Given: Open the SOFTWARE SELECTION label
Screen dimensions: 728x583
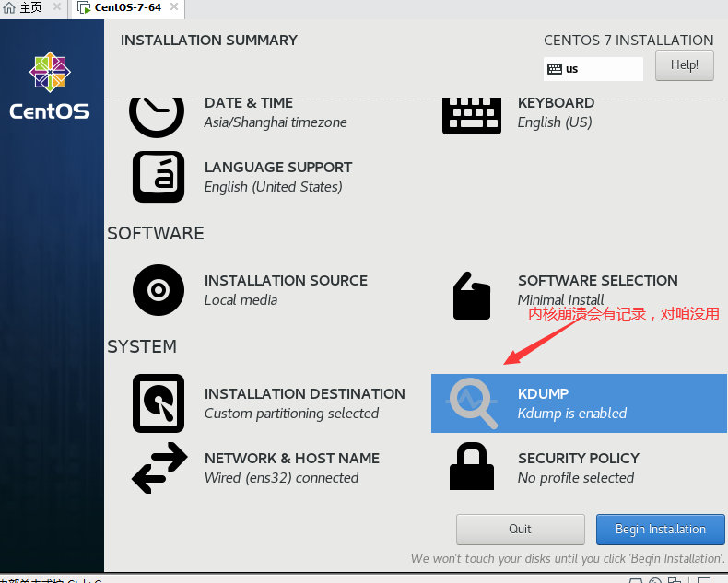Looking at the screenshot, I should click(598, 280).
